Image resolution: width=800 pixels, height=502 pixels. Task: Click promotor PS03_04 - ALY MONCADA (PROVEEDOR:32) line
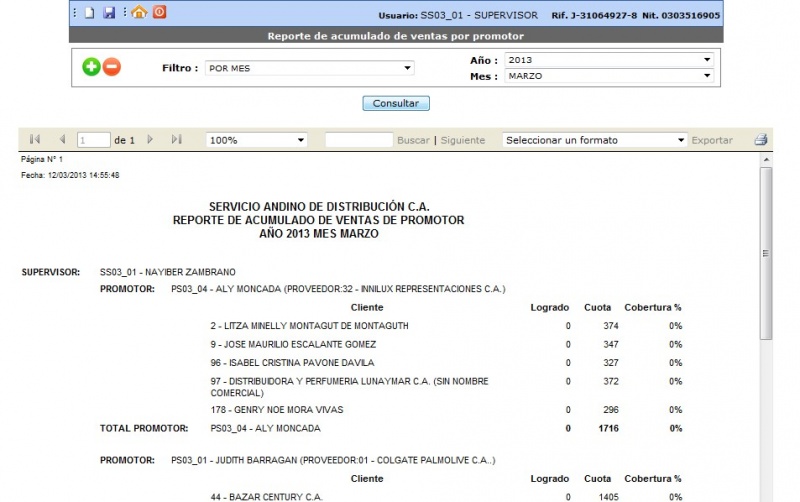(x=338, y=289)
